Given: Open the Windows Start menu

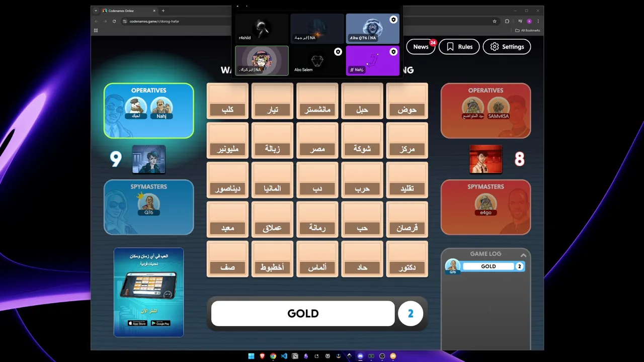Looking at the screenshot, I should 251,356.
